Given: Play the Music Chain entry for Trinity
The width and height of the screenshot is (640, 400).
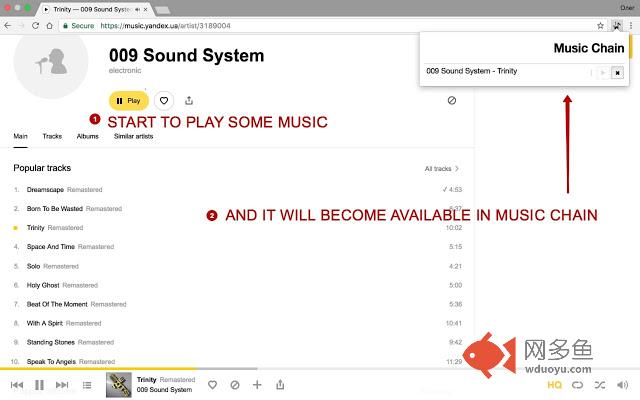Looking at the screenshot, I should [602, 73].
